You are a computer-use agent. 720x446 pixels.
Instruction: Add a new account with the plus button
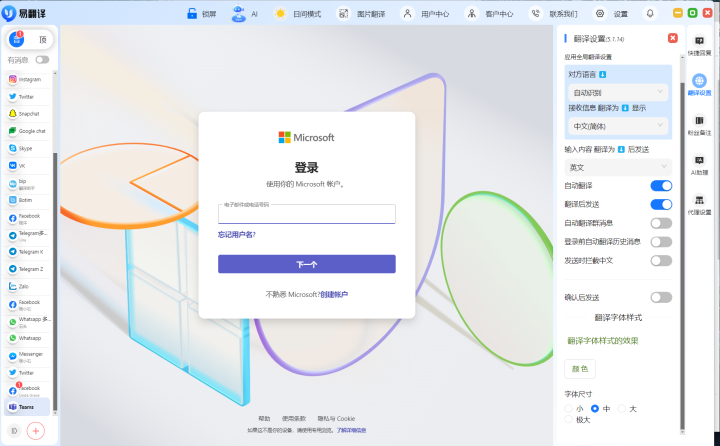pos(36,431)
